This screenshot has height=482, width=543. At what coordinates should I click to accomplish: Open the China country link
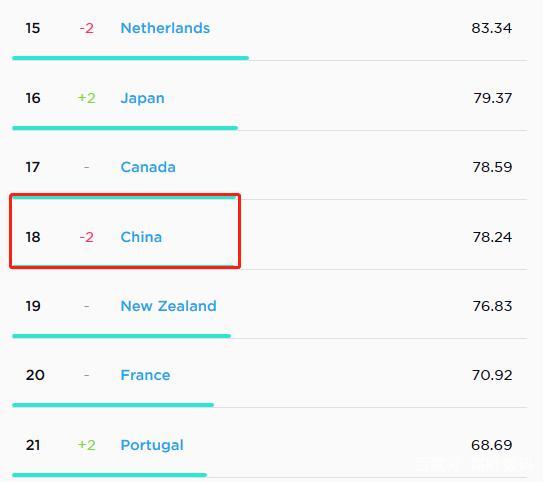tap(141, 237)
